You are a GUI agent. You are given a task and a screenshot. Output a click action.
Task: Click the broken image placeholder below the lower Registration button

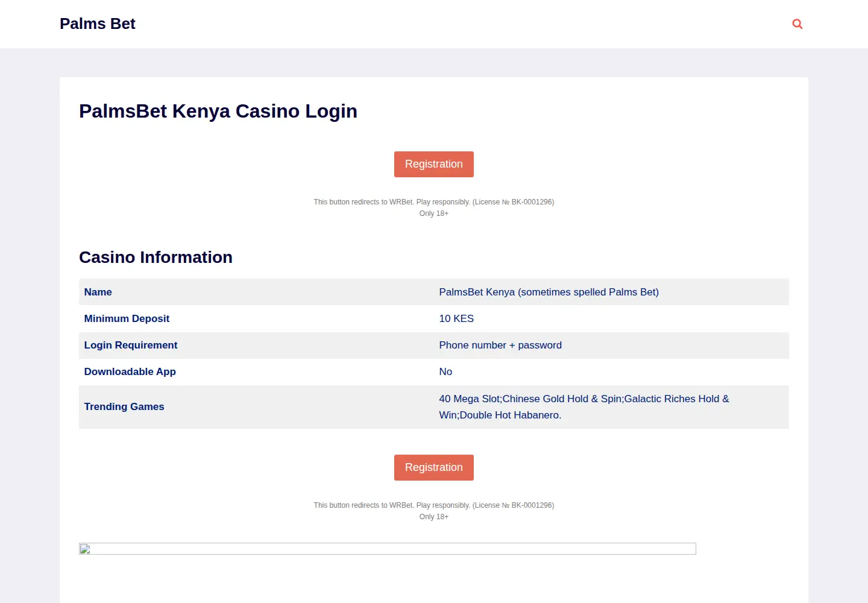coord(388,549)
